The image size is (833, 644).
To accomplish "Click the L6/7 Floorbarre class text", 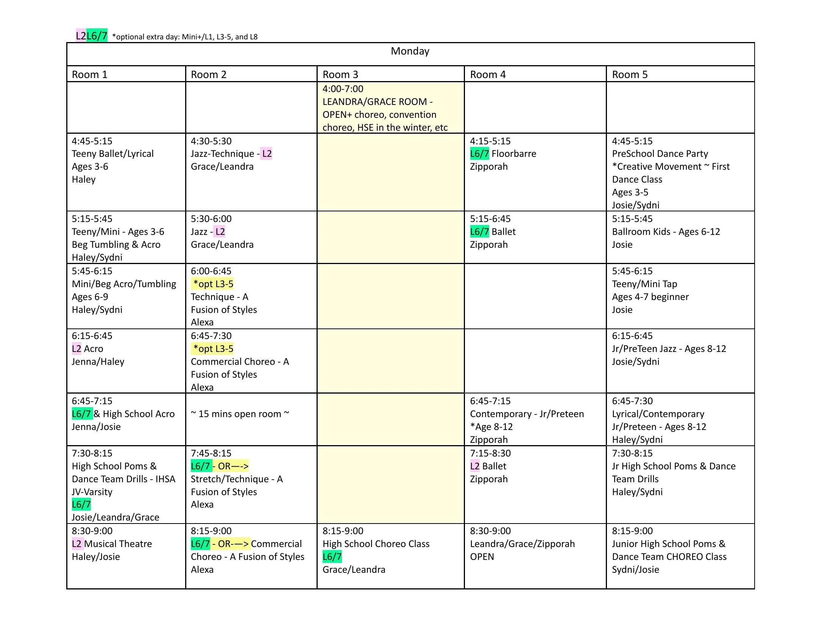I will point(503,154).
